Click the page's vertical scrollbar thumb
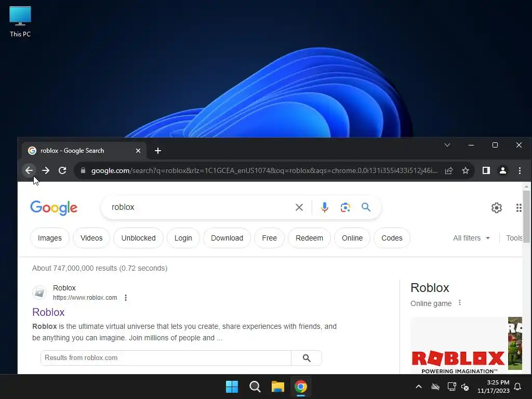Image resolution: width=532 pixels, height=399 pixels. coord(526,217)
